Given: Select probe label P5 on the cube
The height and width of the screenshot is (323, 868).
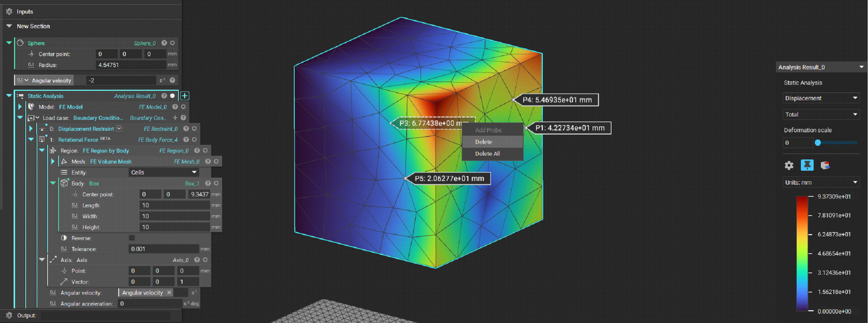Looking at the screenshot, I should [449, 178].
